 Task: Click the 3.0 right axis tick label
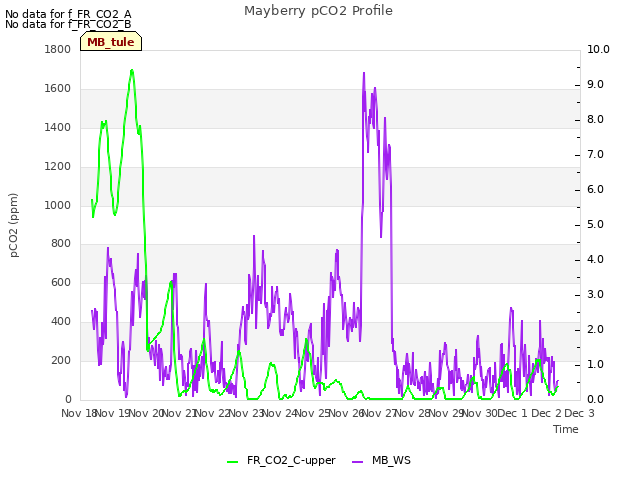595,295
